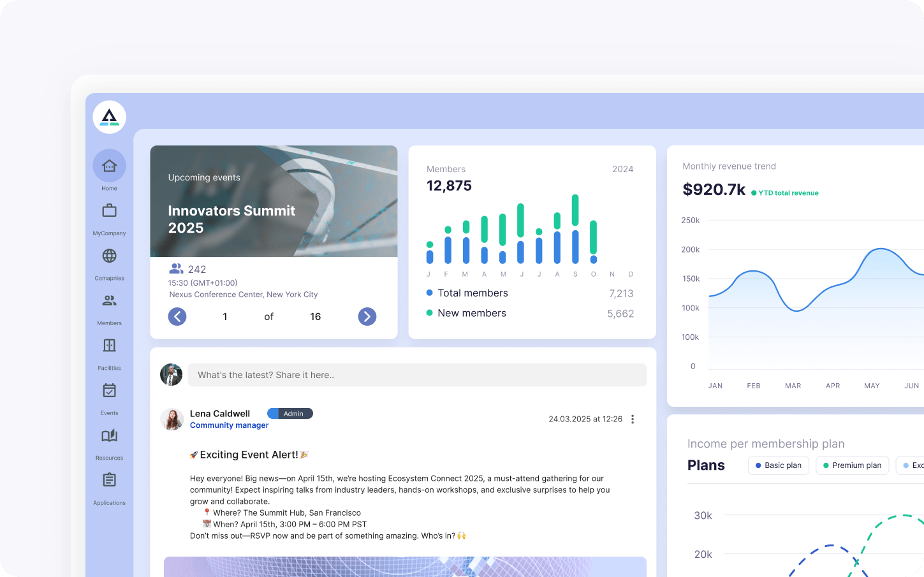Viewport: 924px width, 577px height.
Task: Click the Resources menu label
Action: click(109, 458)
